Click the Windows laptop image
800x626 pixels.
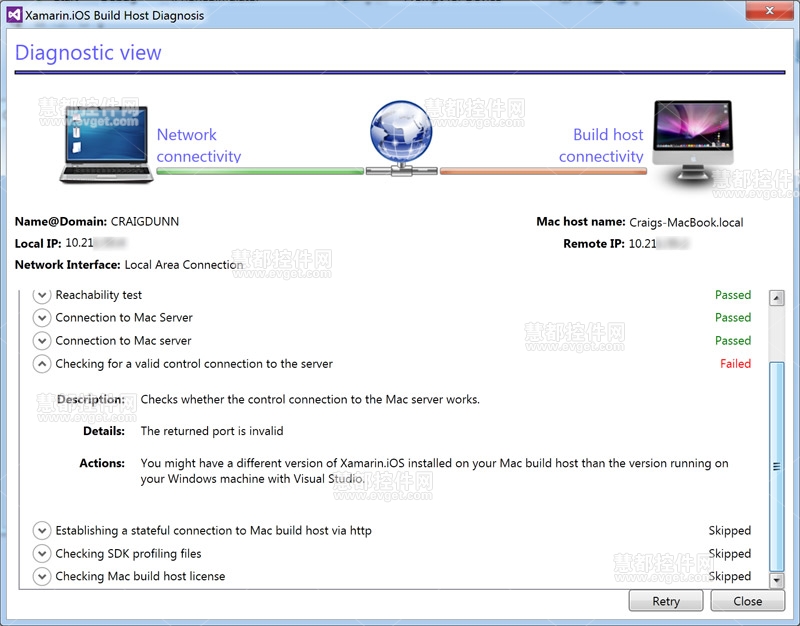click(x=106, y=144)
